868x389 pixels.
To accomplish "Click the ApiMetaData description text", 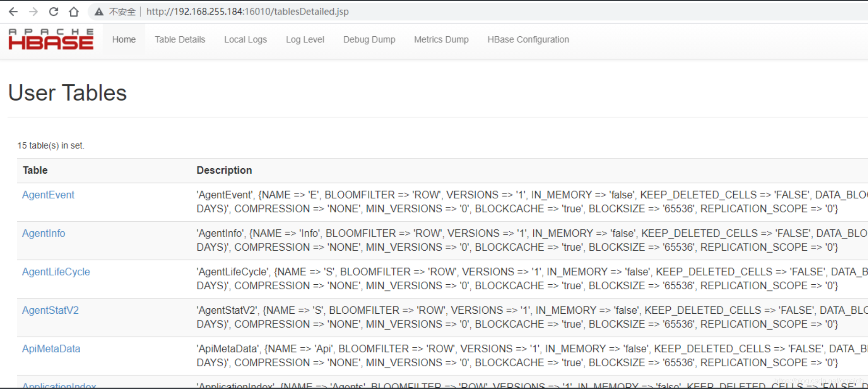I will 532,356.
